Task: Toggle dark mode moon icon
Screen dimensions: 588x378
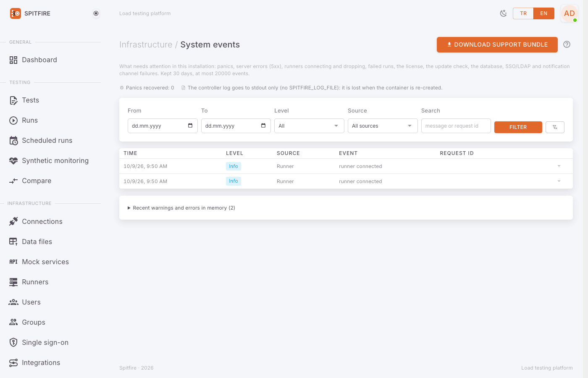Action: click(503, 13)
